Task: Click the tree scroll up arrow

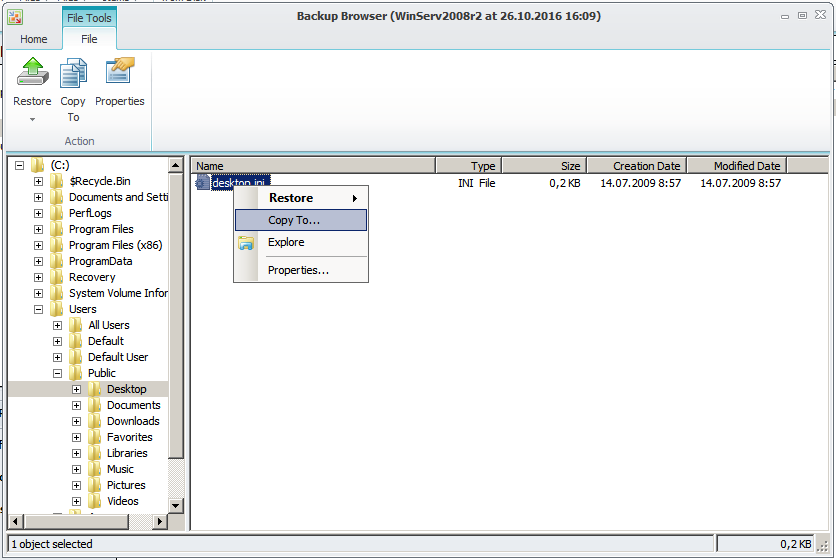Action: tap(176, 165)
